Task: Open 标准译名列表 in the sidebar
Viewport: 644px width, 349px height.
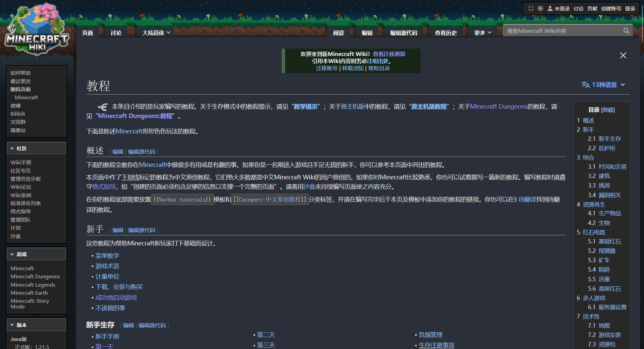Action: click(25, 203)
